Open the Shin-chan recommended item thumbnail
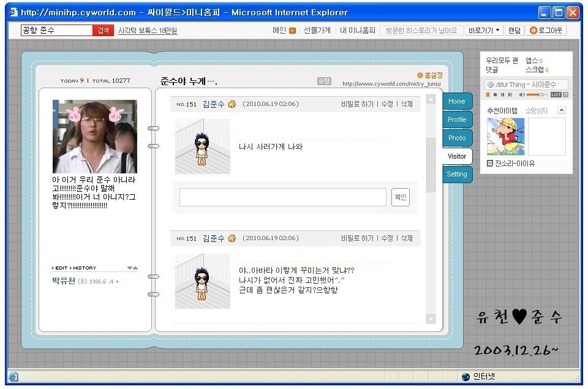This screenshot has width=588, height=389. click(x=505, y=137)
